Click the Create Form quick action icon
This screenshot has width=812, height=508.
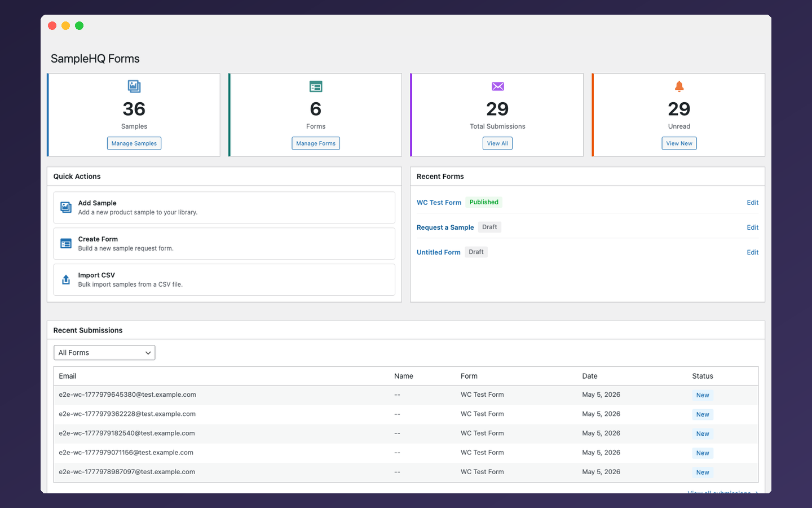pyautogui.click(x=66, y=244)
